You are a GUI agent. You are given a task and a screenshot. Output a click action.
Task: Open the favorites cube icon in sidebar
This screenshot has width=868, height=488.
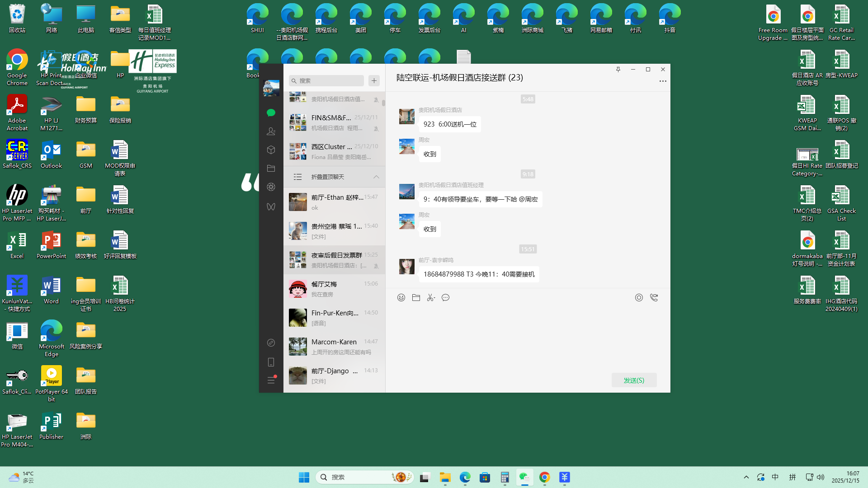tap(271, 150)
